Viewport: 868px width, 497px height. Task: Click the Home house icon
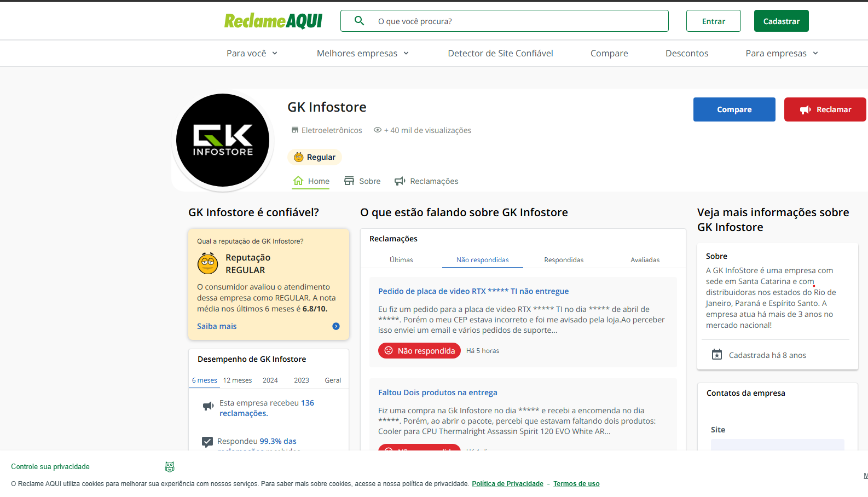298,181
